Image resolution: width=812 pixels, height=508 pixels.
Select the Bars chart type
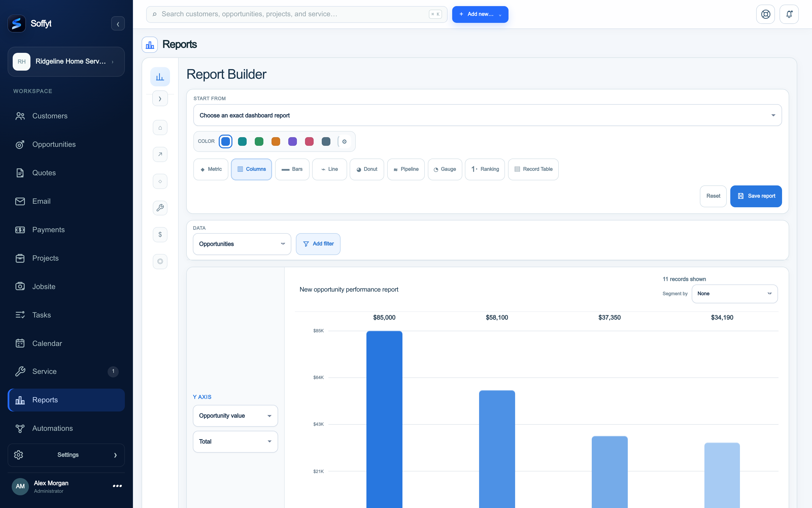[292, 169]
